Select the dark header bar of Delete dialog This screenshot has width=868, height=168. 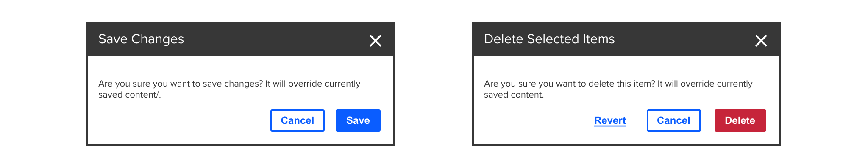click(626, 39)
